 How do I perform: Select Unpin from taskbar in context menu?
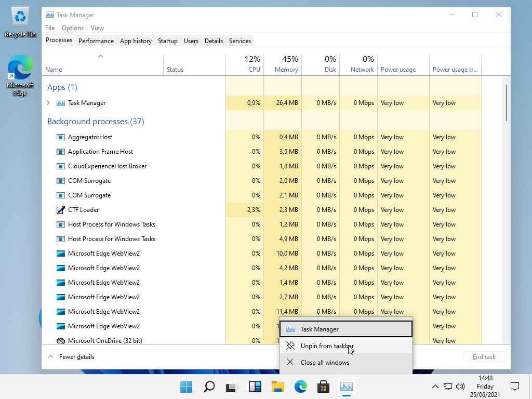click(327, 346)
